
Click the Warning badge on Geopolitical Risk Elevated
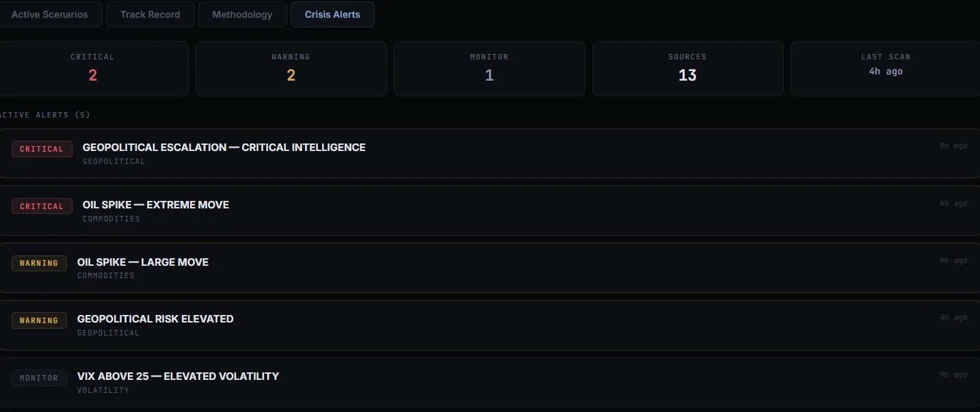tap(39, 320)
